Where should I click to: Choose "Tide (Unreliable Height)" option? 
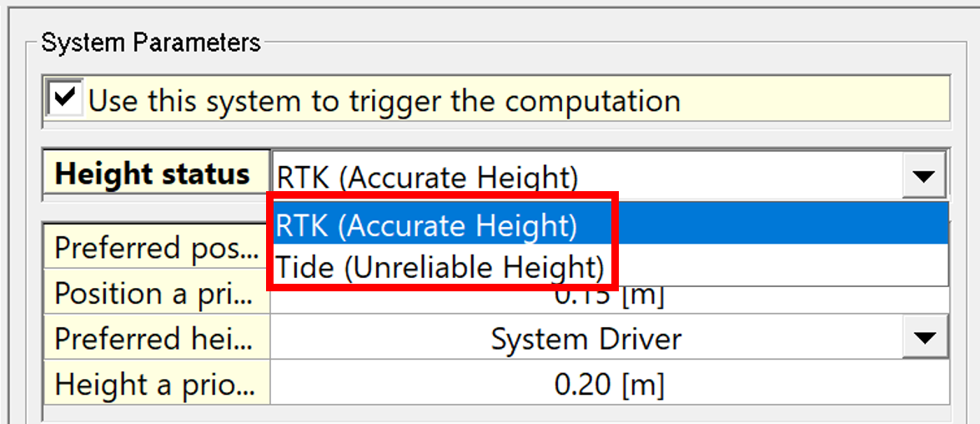tap(440, 267)
